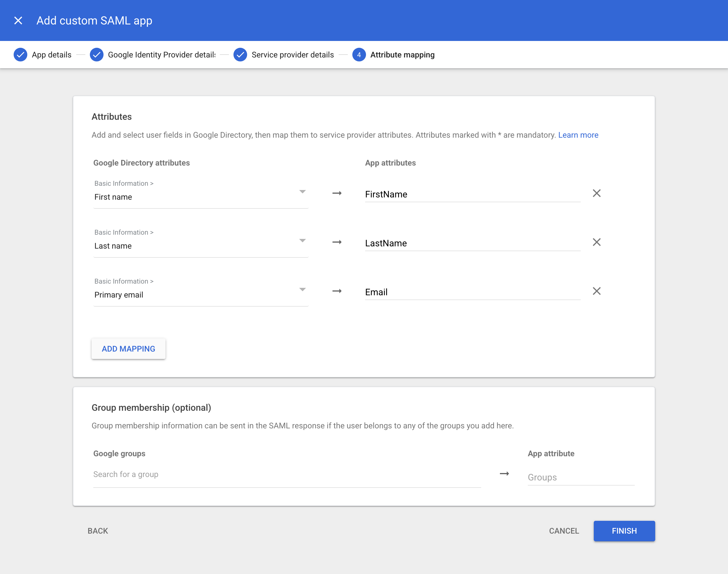Click the Groups app attribute field
This screenshot has height=574, width=728.
point(581,477)
